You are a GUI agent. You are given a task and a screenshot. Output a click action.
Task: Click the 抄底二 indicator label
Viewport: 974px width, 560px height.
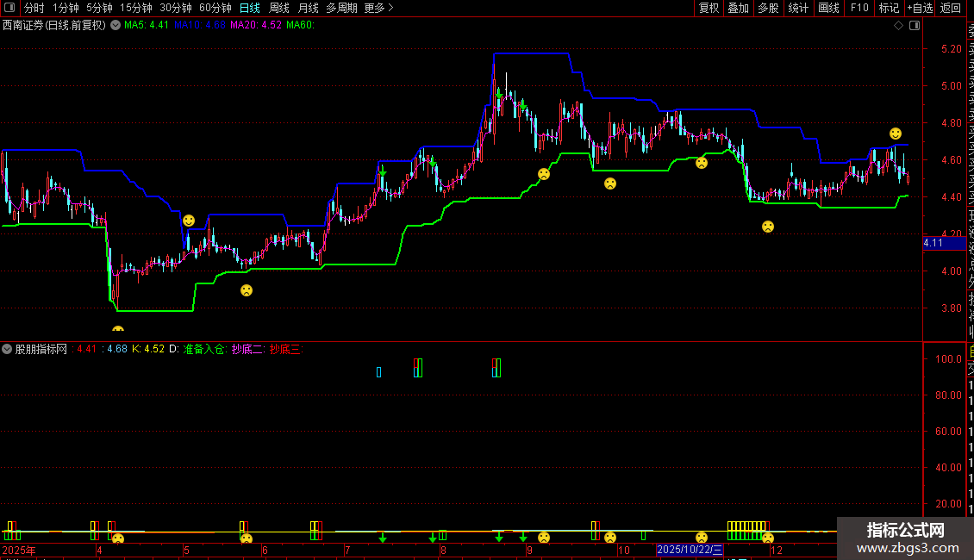click(x=248, y=349)
